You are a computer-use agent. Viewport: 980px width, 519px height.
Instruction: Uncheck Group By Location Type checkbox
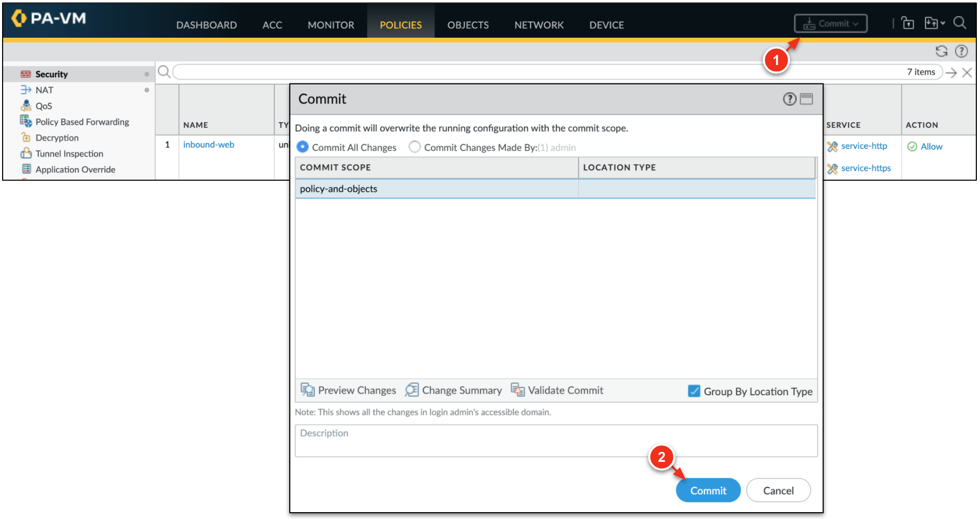694,391
